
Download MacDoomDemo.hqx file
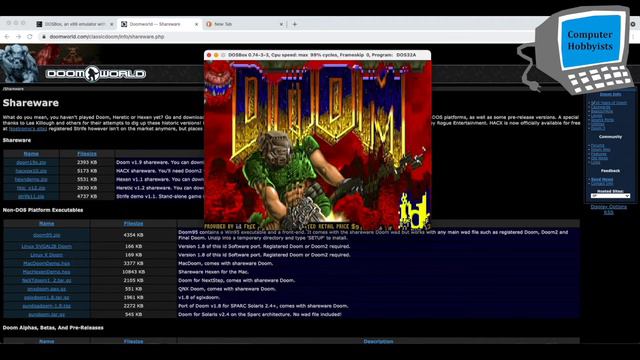(47, 264)
